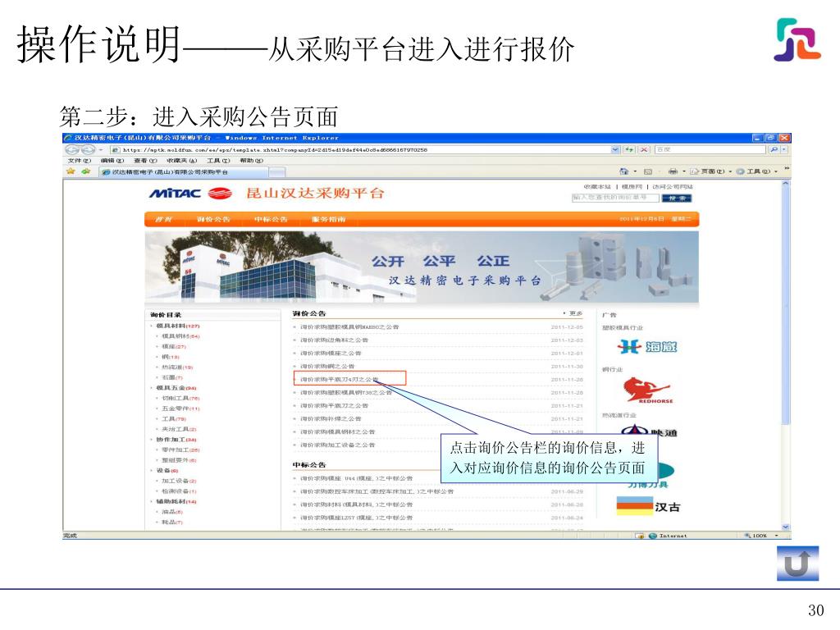Viewport: 840px width, 630px height.
Task: Click the blue 搜索 button
Action: tap(677, 199)
